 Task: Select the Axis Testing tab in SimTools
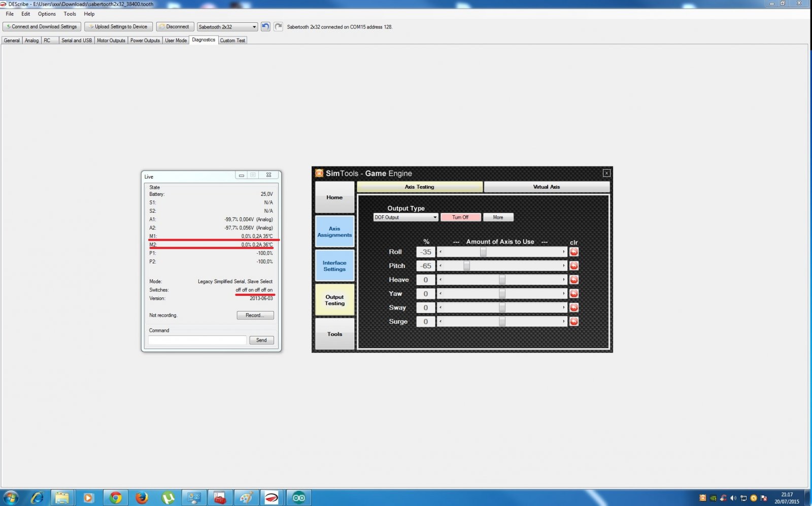pyautogui.click(x=420, y=187)
